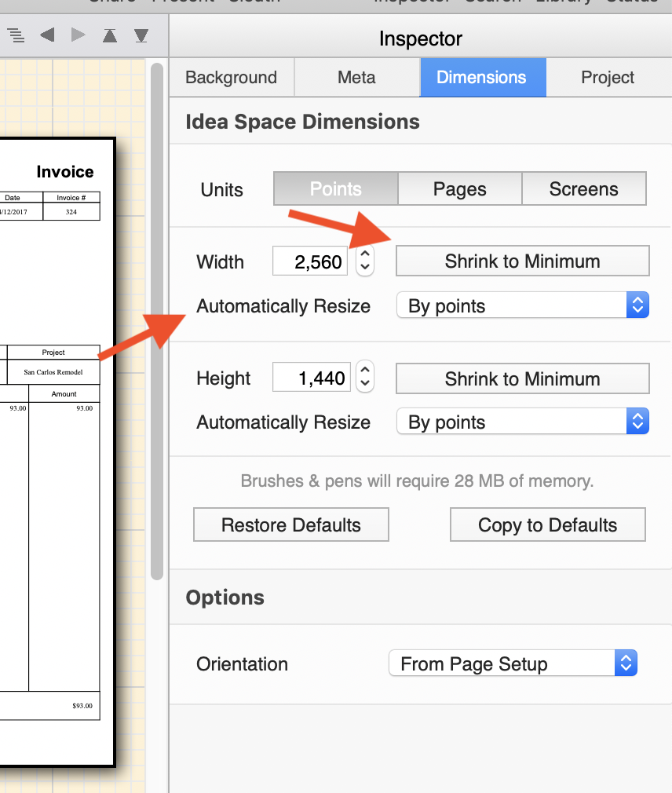This screenshot has width=672, height=793.
Task: Set units to Screens
Action: point(583,189)
